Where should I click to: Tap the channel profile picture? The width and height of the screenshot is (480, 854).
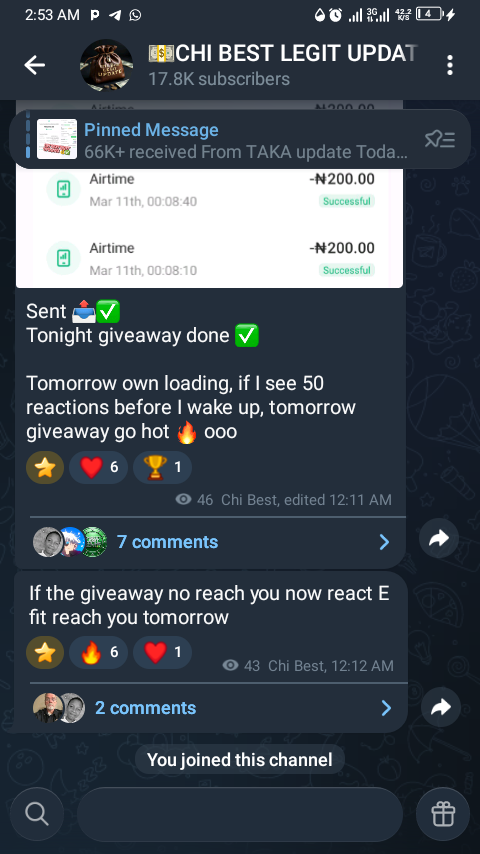tap(106, 65)
